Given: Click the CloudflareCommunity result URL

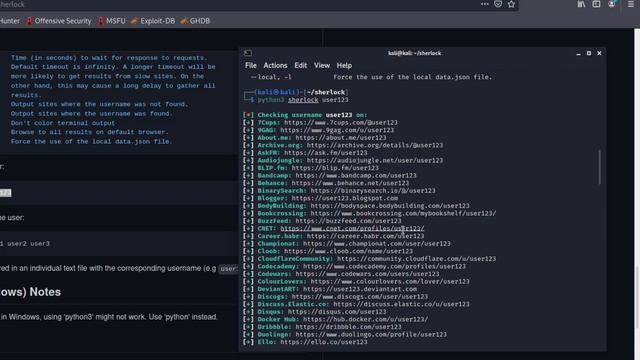Looking at the screenshot, I should pos(416,259).
